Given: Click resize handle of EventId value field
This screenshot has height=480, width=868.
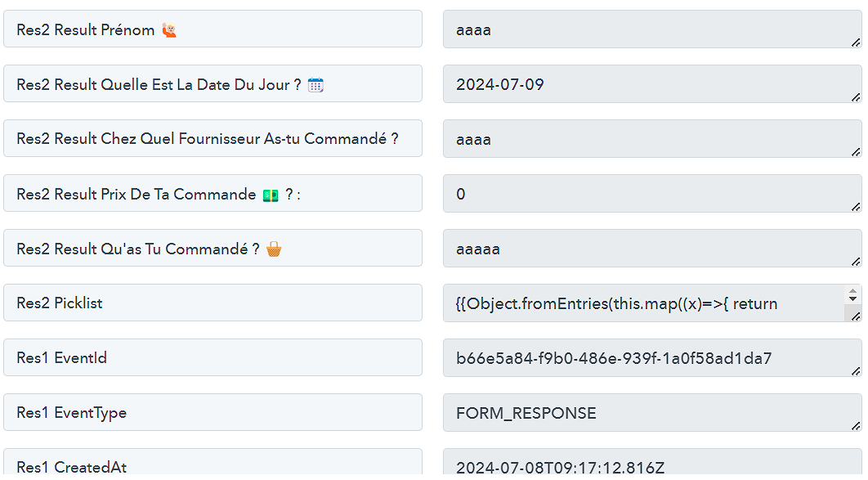Looking at the screenshot, I should (855, 371).
